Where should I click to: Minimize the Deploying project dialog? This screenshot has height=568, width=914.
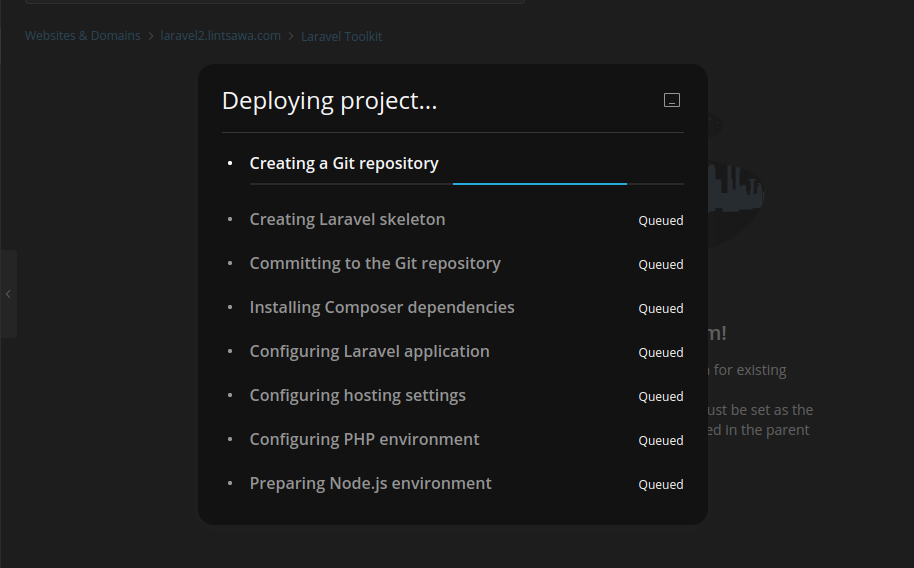672,100
